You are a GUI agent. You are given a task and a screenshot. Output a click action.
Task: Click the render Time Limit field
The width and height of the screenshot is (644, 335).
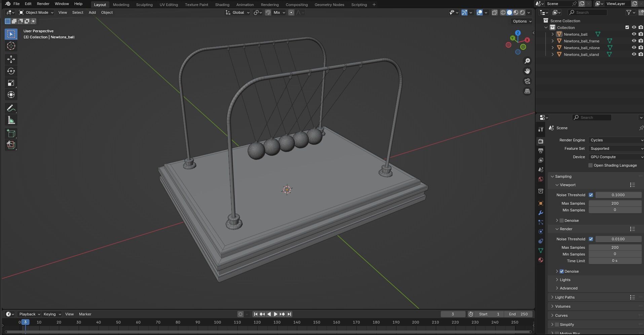[x=615, y=261]
